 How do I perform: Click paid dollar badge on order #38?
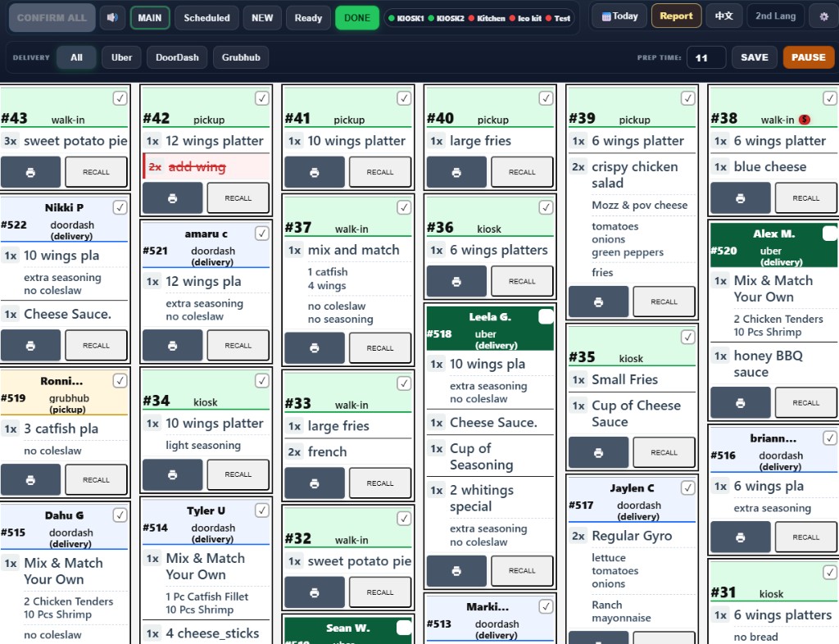[x=804, y=120]
